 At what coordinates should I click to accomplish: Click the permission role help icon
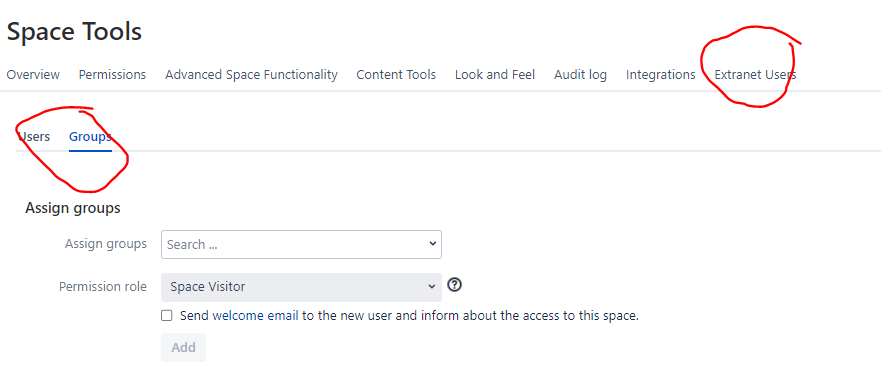coord(455,285)
